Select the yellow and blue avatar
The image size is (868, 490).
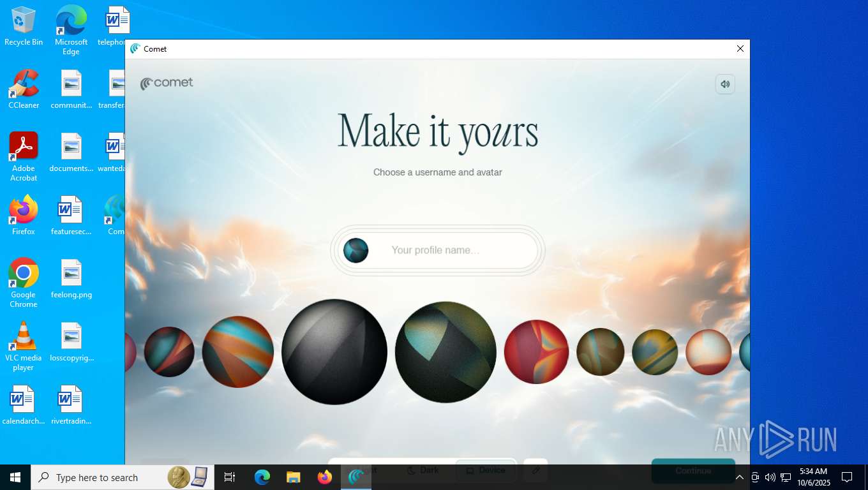click(655, 352)
